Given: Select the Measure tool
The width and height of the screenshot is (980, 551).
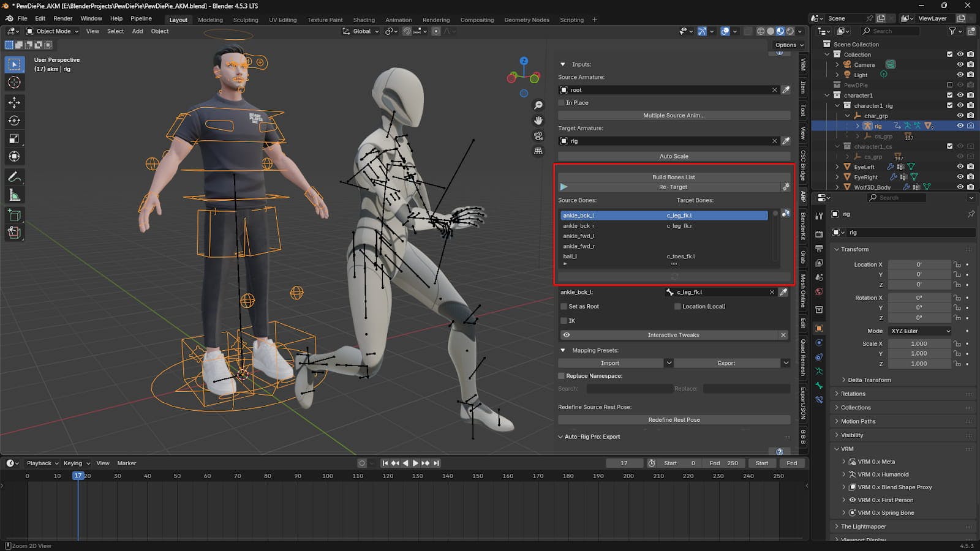Looking at the screenshot, I should tap(14, 195).
